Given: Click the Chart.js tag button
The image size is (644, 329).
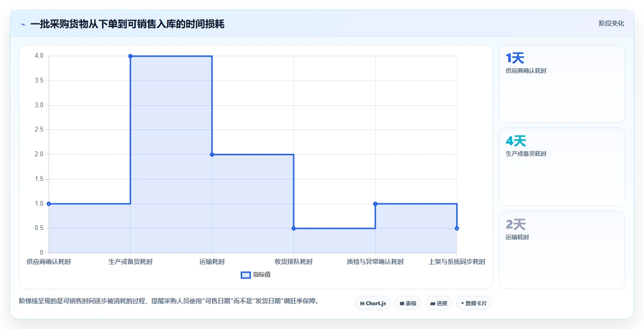Looking at the screenshot, I should [x=373, y=303].
